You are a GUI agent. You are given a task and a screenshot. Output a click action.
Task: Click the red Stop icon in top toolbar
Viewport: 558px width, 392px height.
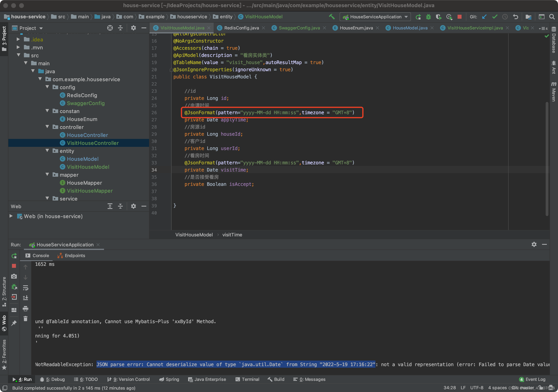pyautogui.click(x=459, y=17)
